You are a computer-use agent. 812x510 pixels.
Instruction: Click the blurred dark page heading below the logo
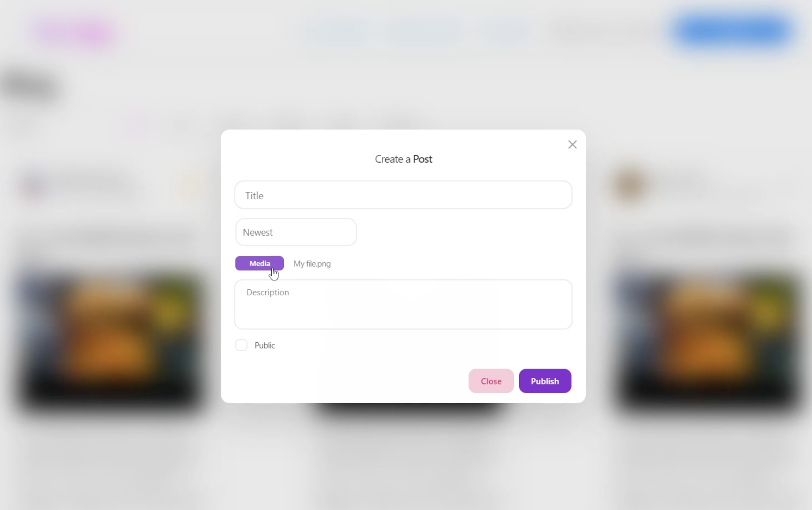point(30,86)
